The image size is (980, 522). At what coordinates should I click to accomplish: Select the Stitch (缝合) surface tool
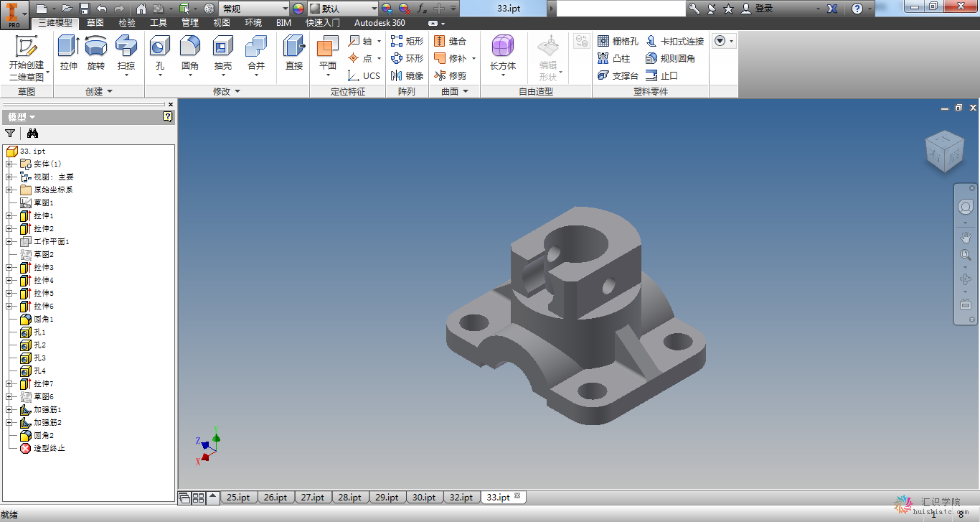pos(451,41)
